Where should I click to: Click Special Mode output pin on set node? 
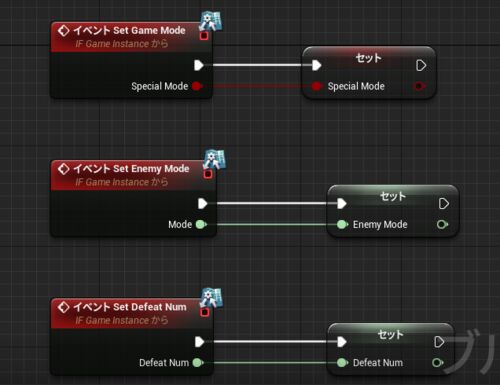(419, 86)
